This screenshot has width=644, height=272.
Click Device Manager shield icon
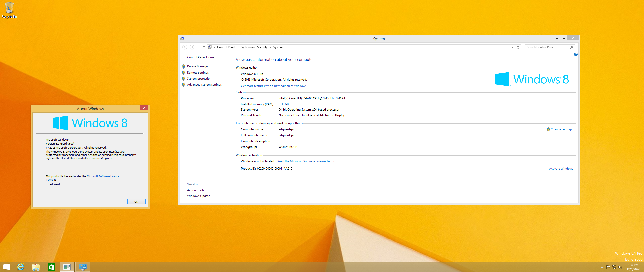coord(183,66)
